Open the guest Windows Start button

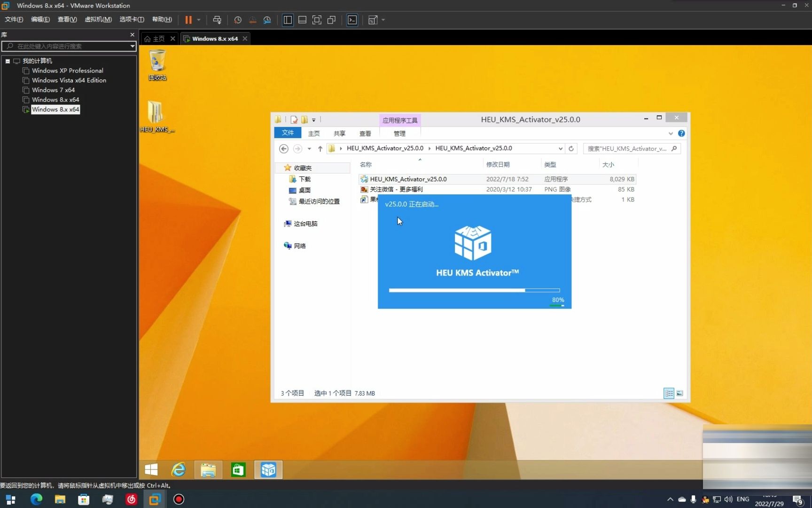151,469
